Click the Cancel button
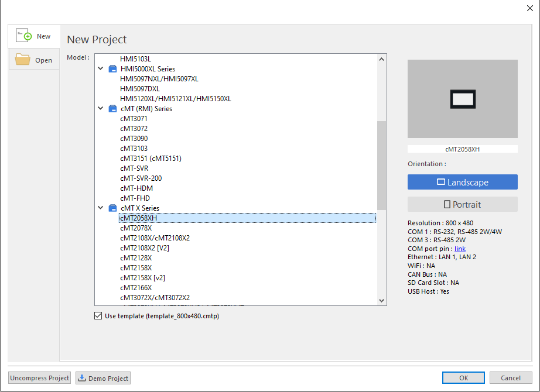 [x=510, y=378]
